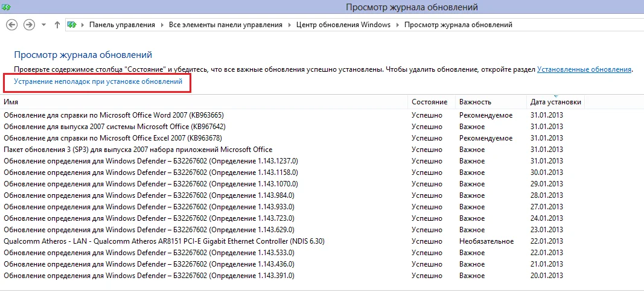This screenshot has height=304, width=644.
Task: Expand chevron before "Панель управления" breadcrumb
Action: 82,25
